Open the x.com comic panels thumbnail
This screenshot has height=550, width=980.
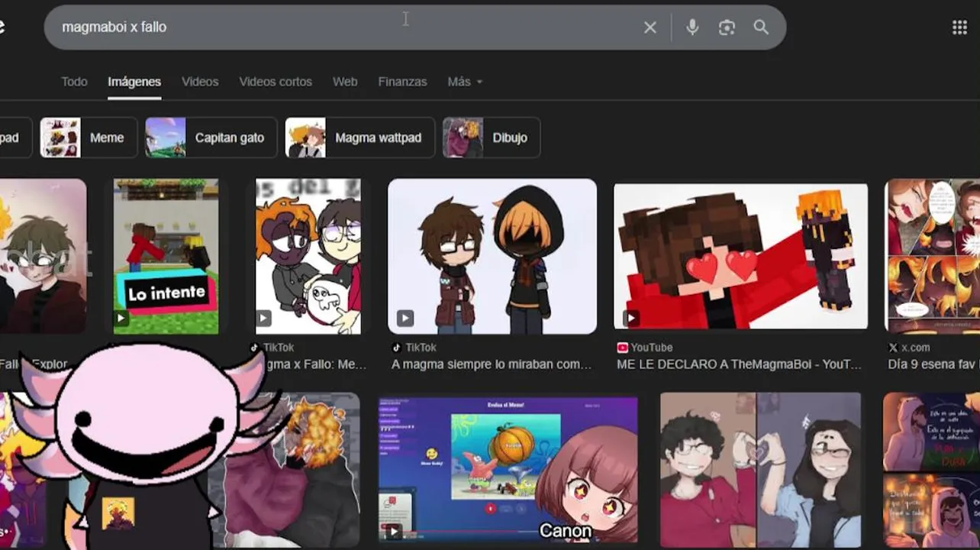(932, 257)
